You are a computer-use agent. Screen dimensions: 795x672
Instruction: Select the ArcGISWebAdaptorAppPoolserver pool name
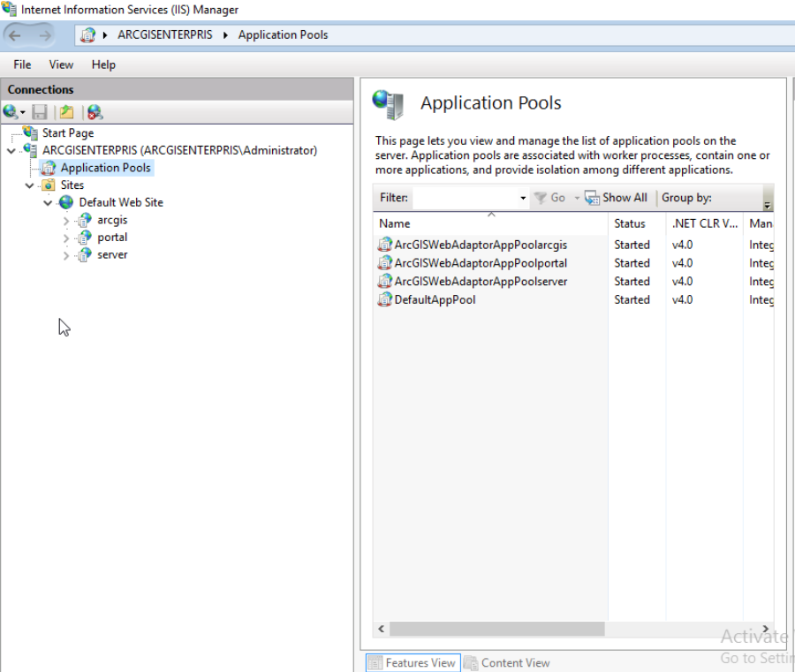pyautogui.click(x=481, y=282)
